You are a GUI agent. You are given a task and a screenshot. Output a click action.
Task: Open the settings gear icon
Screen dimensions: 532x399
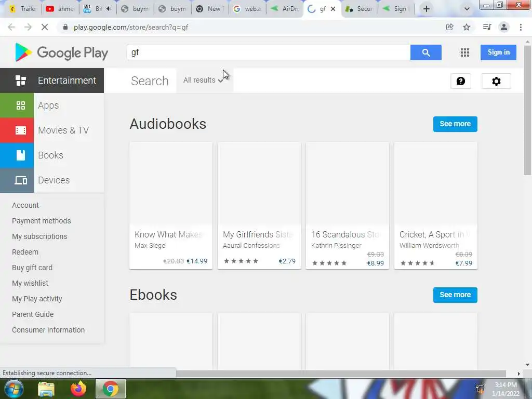496,81
